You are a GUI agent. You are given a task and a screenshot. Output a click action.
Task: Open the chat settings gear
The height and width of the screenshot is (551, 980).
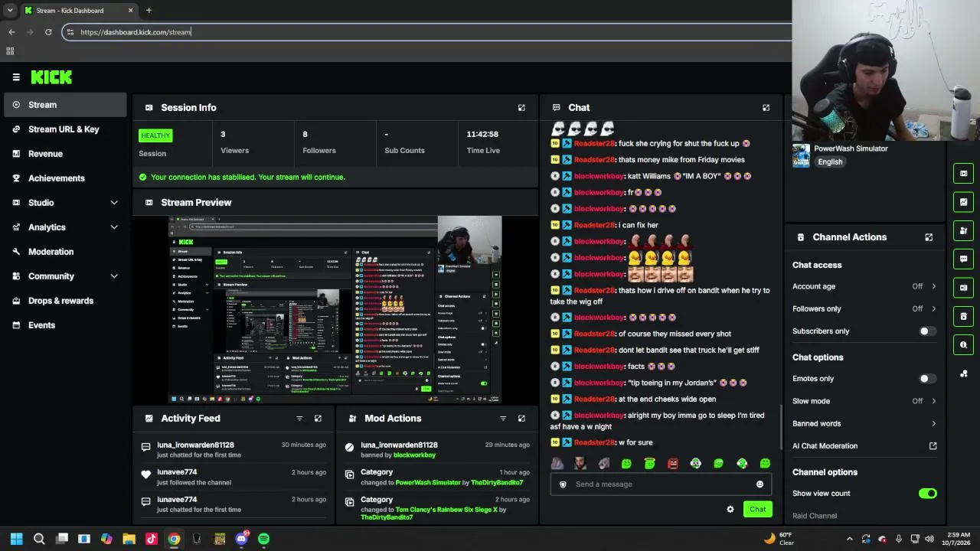730,510
